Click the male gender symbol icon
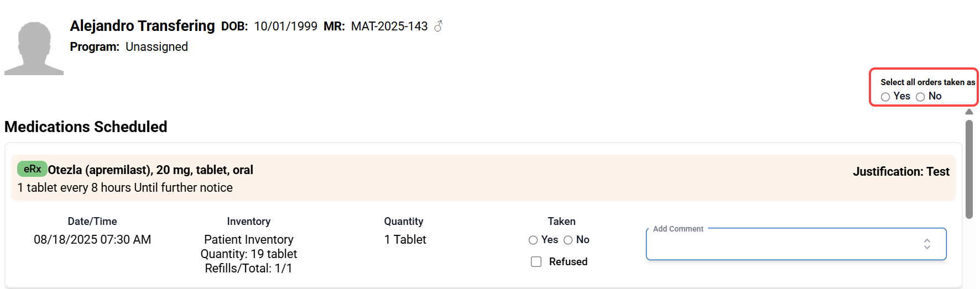Image resolution: width=980 pixels, height=289 pixels. (438, 26)
